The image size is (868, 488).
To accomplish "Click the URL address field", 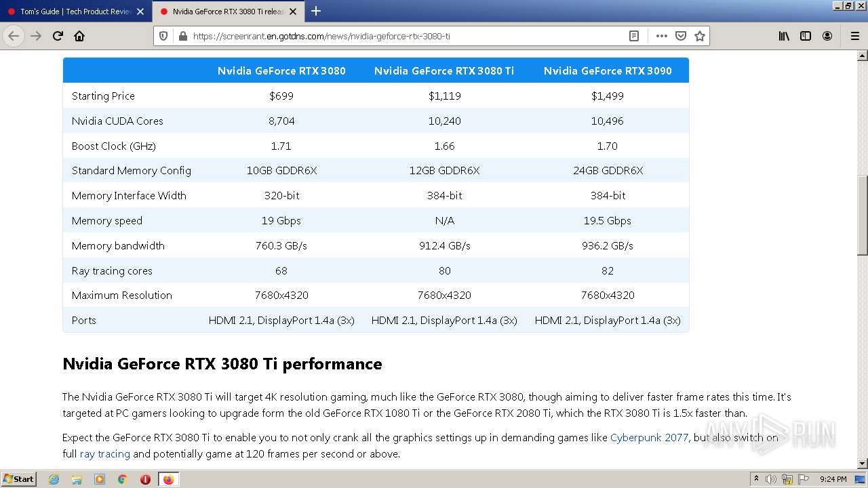I will (407, 36).
